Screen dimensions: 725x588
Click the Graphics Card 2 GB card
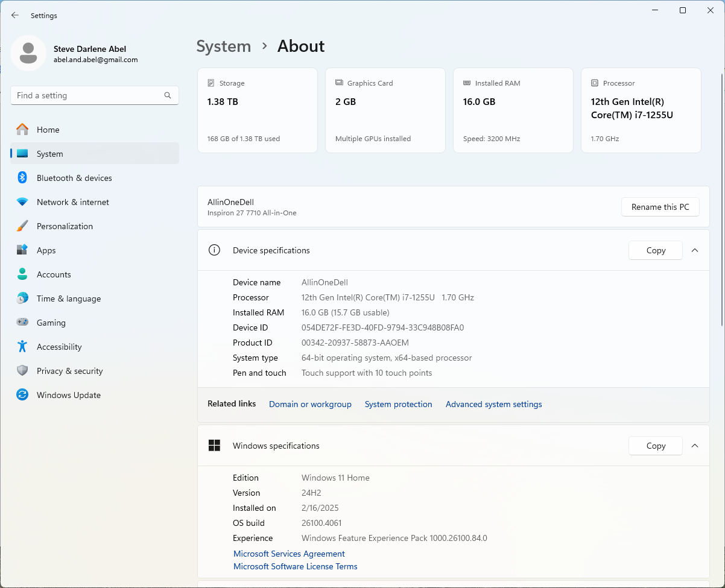(x=385, y=110)
